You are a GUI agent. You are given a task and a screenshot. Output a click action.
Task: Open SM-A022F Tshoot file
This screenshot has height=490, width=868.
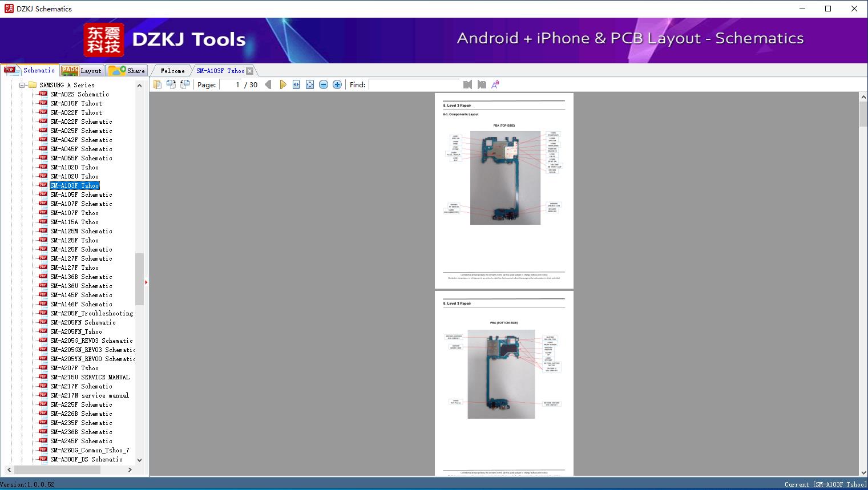76,112
